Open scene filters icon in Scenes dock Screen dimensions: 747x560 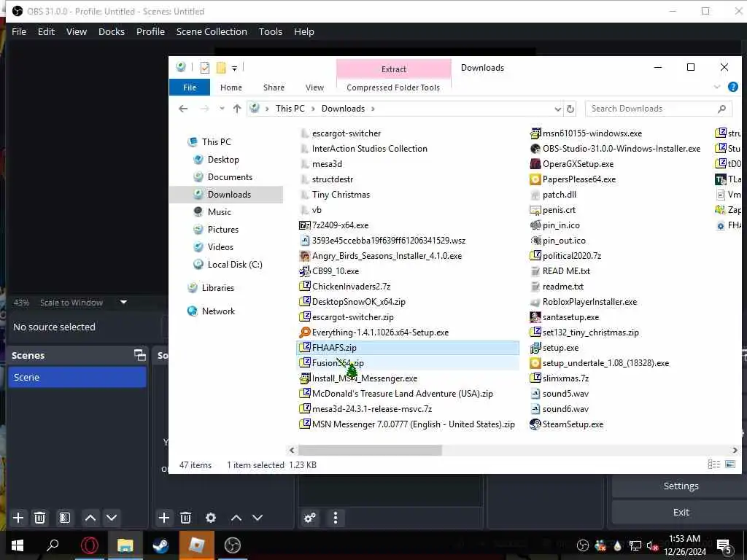pyautogui.click(x=65, y=518)
